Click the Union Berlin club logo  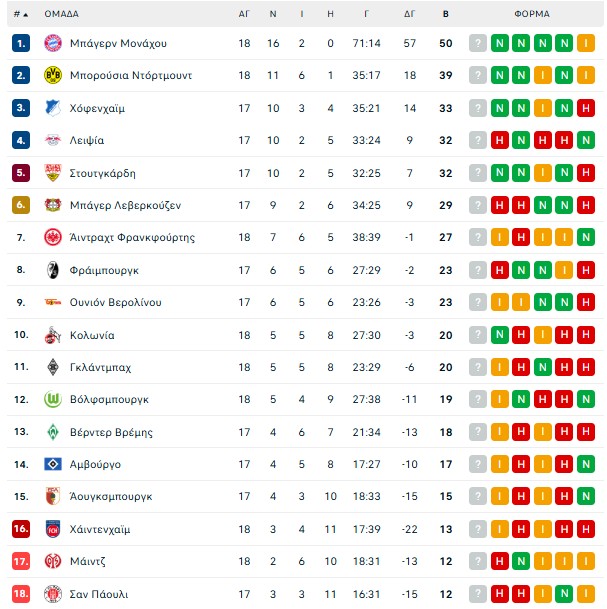click(53, 302)
